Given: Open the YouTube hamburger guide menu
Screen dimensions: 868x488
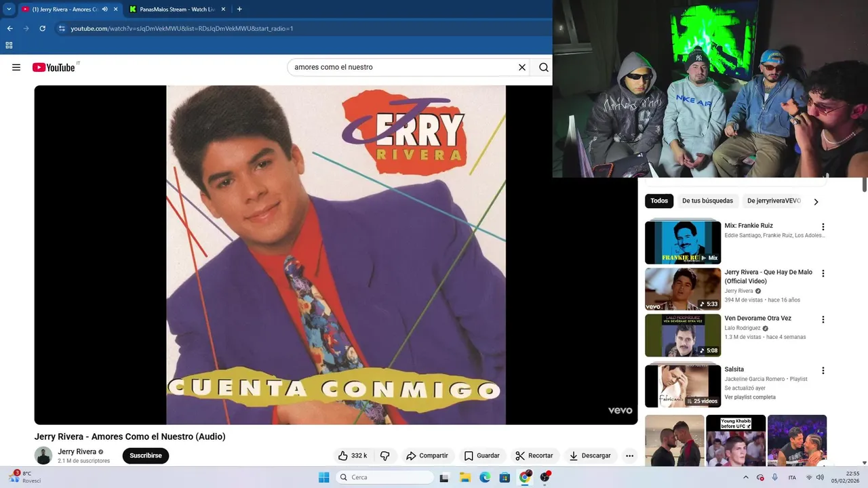Looking at the screenshot, I should tap(16, 67).
